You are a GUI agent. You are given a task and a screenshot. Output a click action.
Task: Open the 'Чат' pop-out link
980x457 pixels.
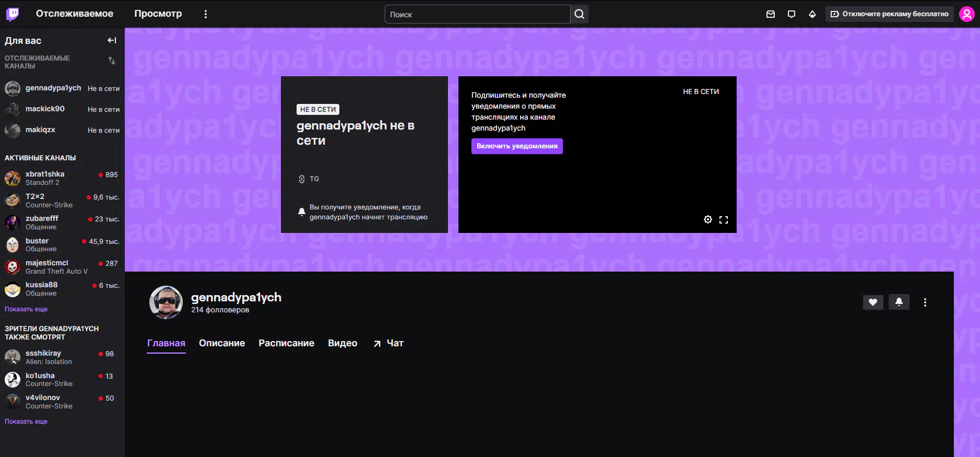tap(388, 343)
